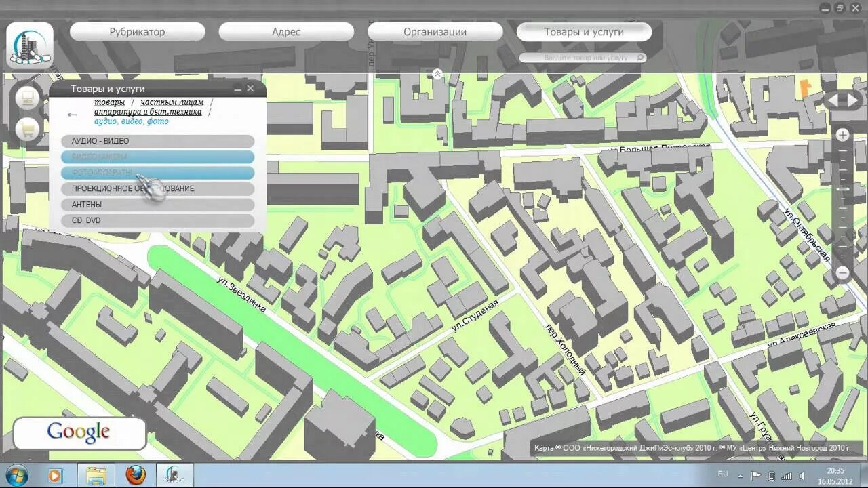This screenshot has width=868, height=488.
Task: Click the orange highlighted building on map
Action: coord(806,87)
